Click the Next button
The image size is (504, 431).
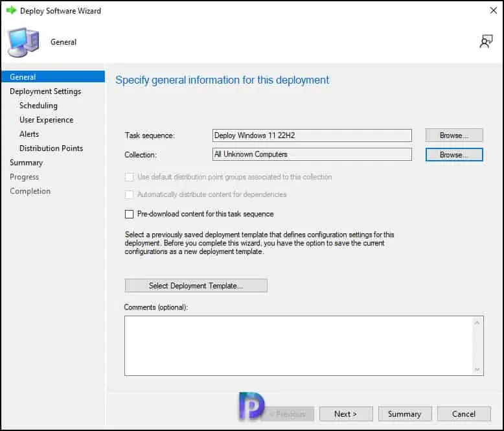point(346,414)
